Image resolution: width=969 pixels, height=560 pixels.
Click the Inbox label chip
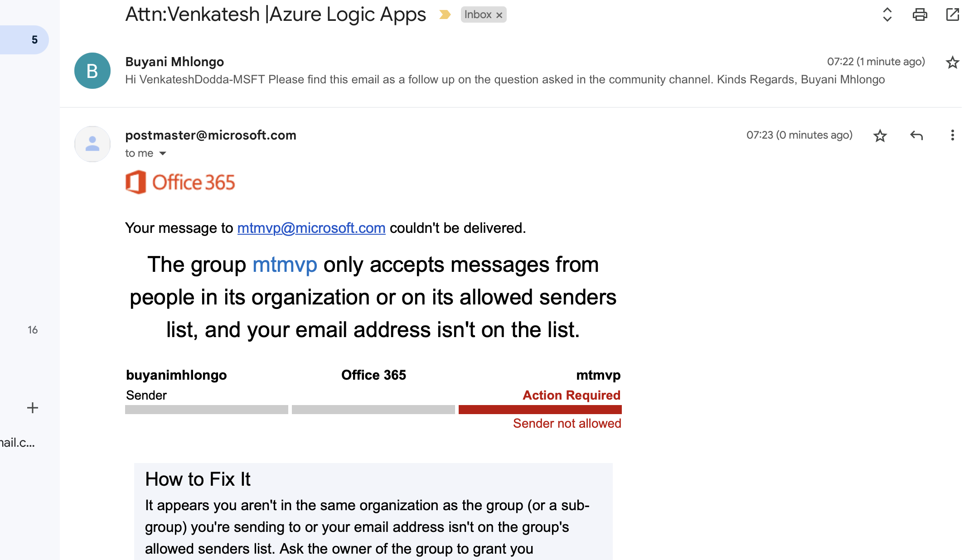(x=478, y=14)
